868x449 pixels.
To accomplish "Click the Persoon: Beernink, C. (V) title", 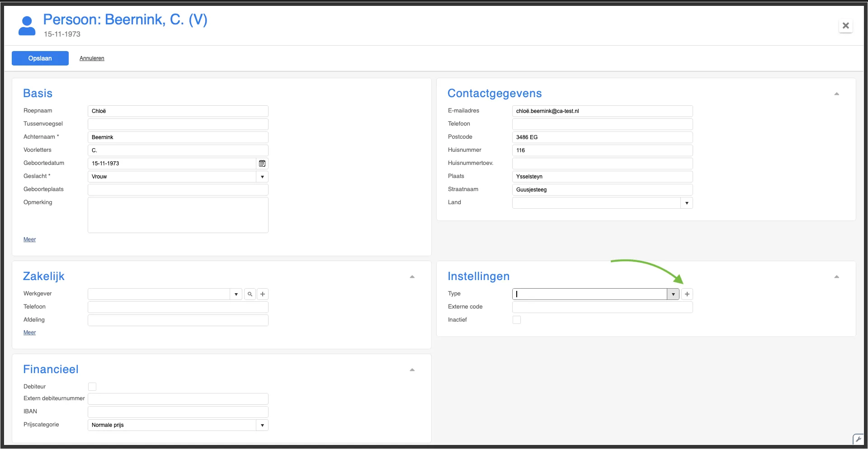I will pyautogui.click(x=125, y=19).
